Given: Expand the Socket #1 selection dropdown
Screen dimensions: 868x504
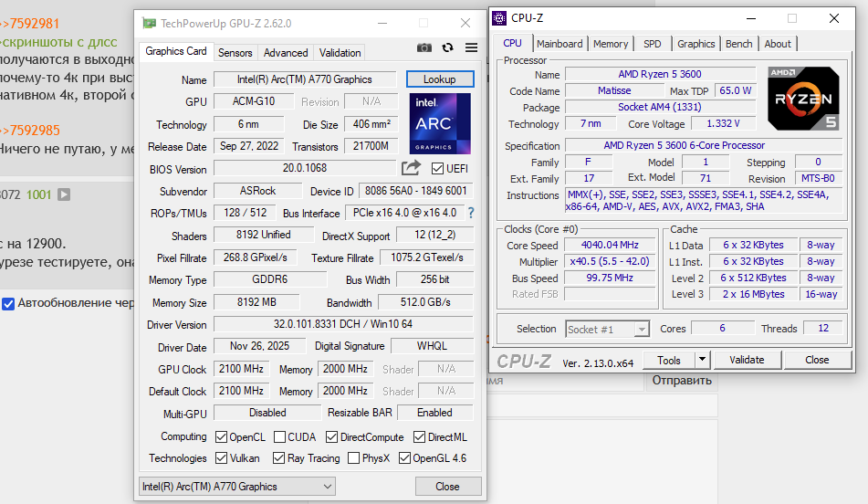Looking at the screenshot, I should 607,329.
